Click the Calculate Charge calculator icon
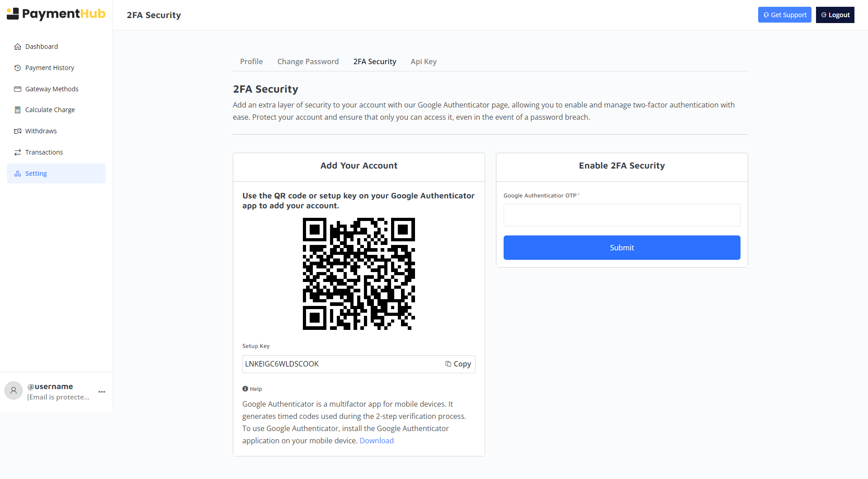 pyautogui.click(x=18, y=110)
